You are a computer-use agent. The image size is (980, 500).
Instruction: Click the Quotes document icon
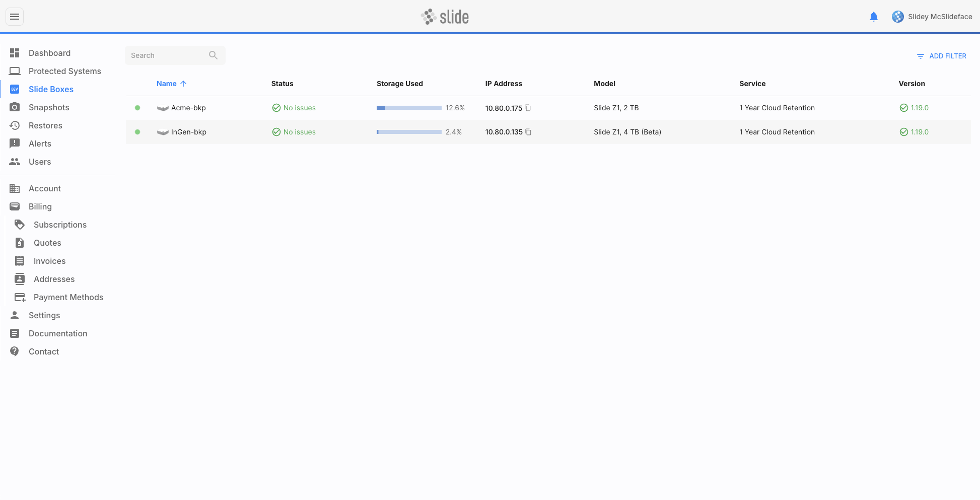coord(20,243)
